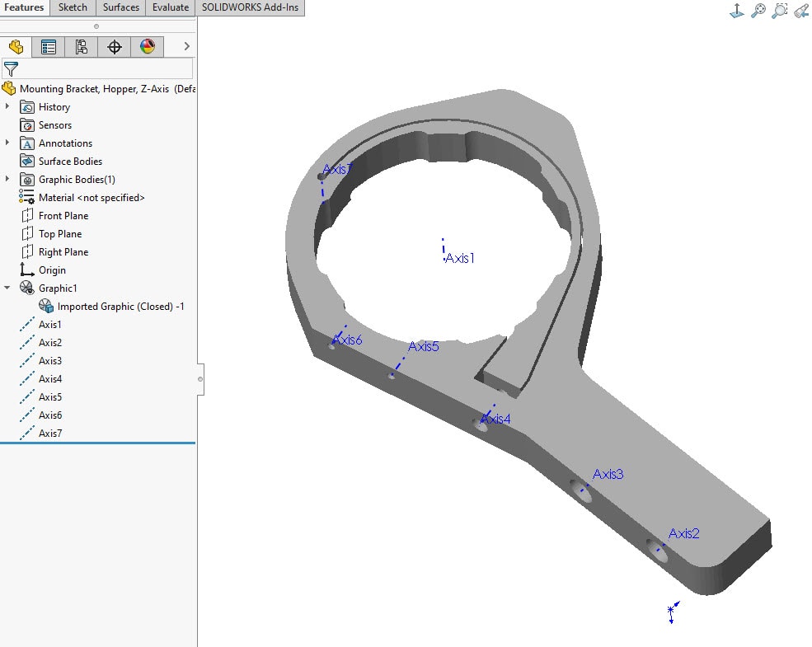Click the Material <not specified> text
This screenshot has height=647, width=812.
[92, 198]
